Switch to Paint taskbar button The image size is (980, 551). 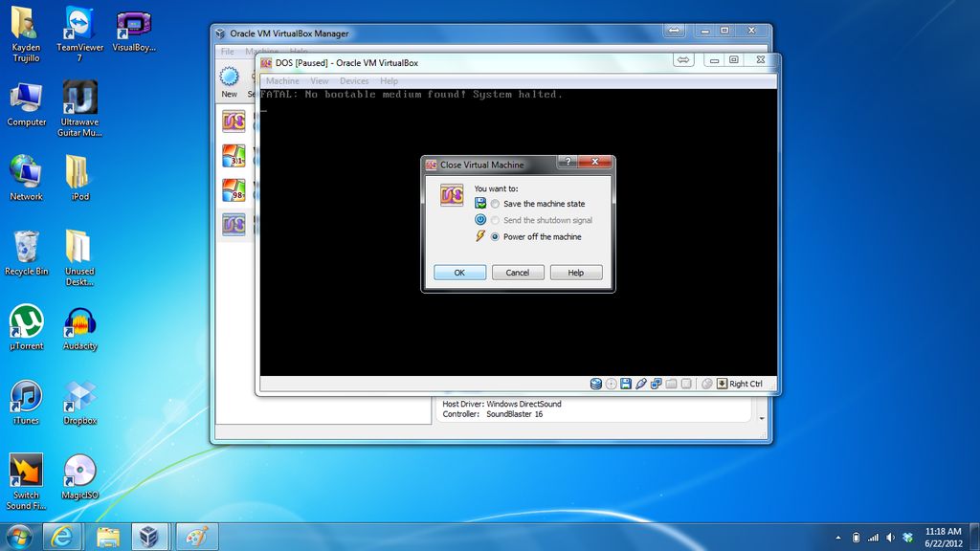197,537
